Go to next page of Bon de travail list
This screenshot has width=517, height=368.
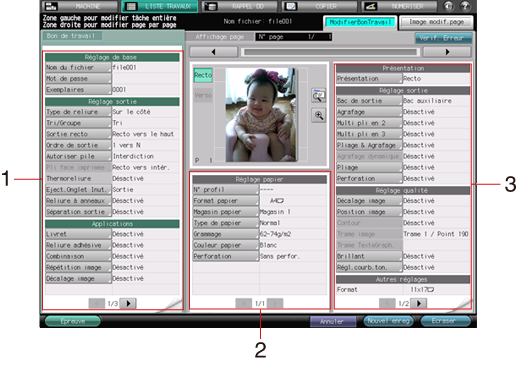[128, 303]
